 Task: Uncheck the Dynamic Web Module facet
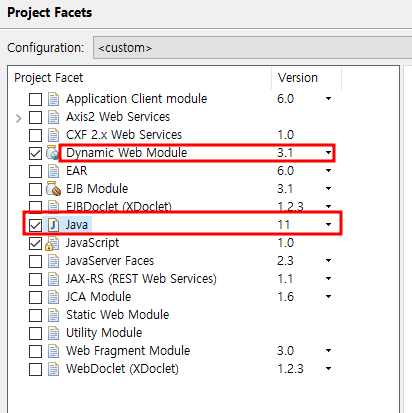(35, 153)
